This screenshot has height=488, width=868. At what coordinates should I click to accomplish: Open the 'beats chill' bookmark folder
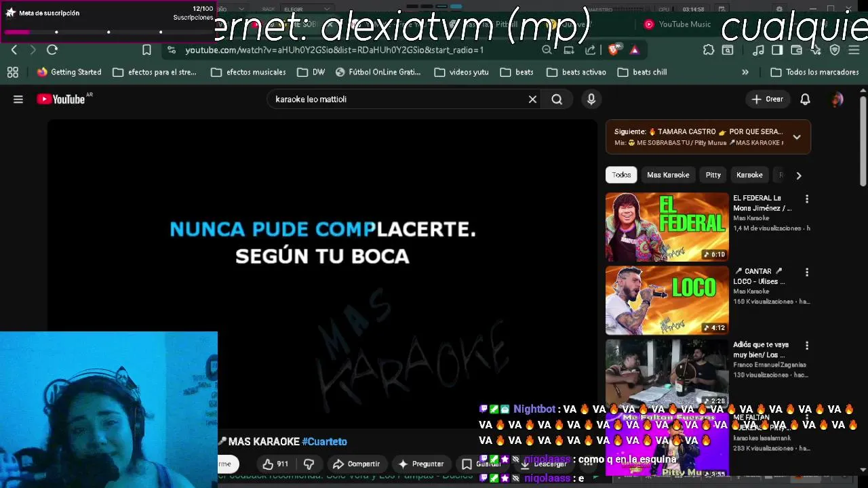642,73
